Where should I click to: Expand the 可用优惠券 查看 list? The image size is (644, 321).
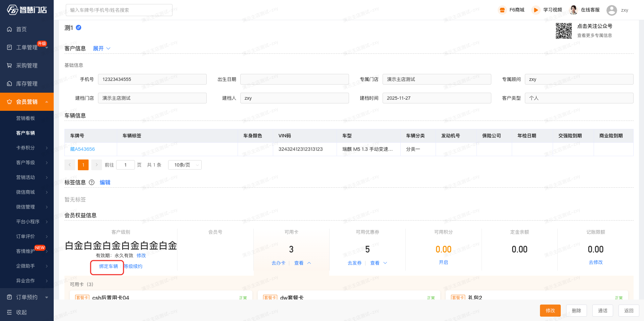coord(379,263)
